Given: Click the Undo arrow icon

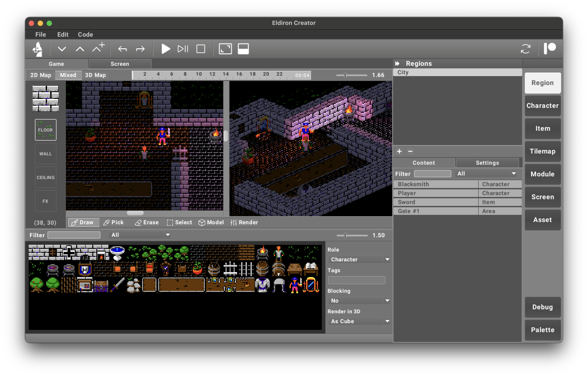Looking at the screenshot, I should pyautogui.click(x=122, y=49).
